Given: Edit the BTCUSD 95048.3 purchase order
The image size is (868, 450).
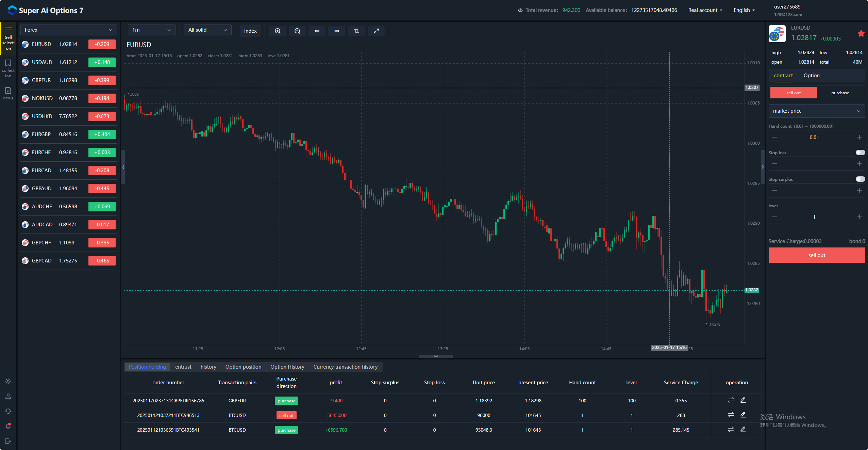Looking at the screenshot, I should pos(743,430).
